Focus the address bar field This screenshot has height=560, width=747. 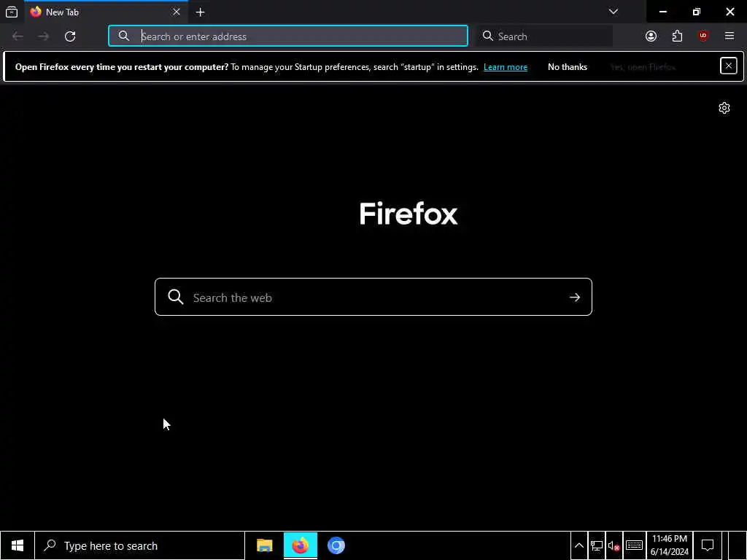(288, 36)
